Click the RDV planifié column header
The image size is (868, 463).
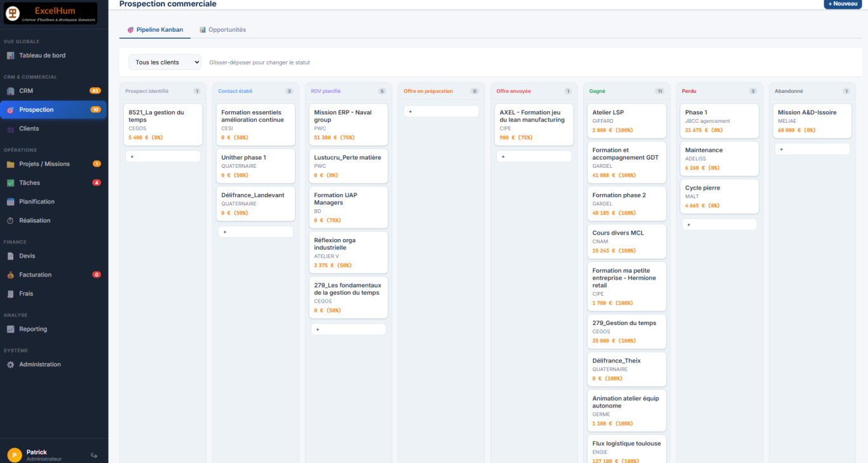(348, 91)
